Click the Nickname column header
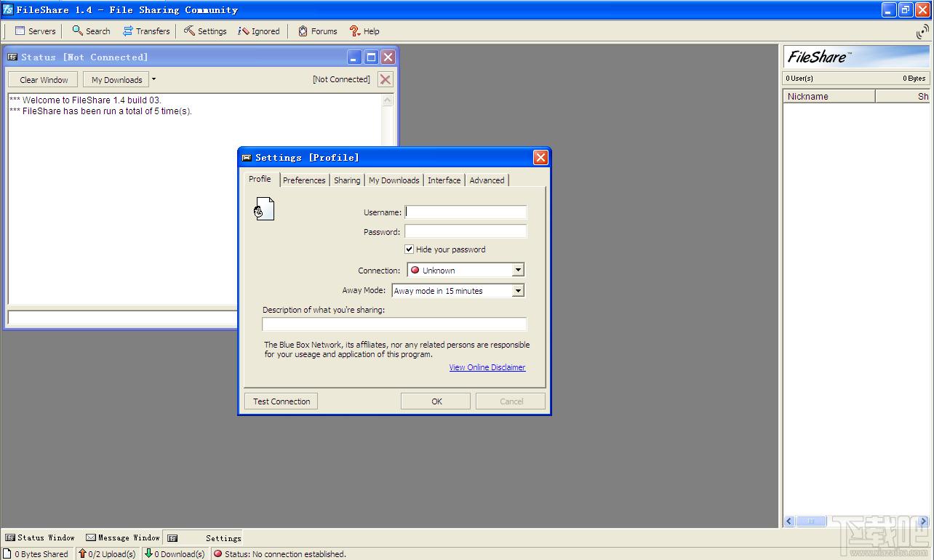 829,96
